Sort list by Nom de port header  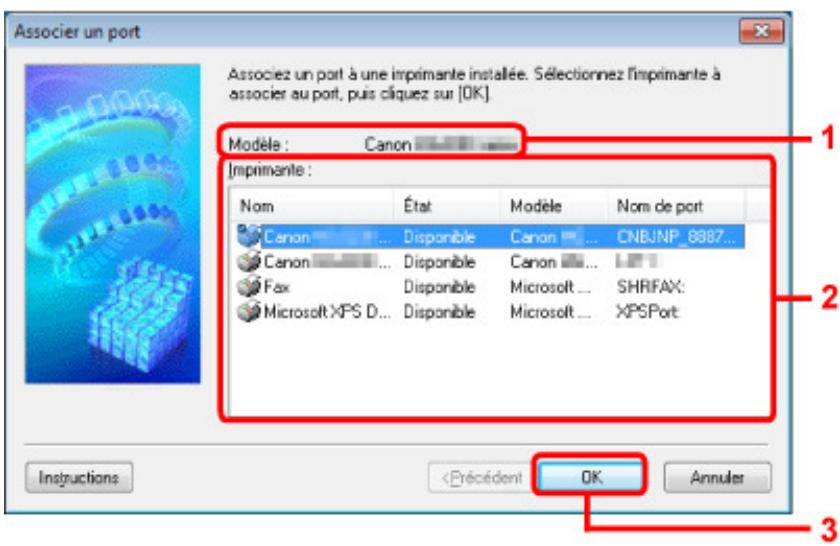pyautogui.click(x=676, y=205)
